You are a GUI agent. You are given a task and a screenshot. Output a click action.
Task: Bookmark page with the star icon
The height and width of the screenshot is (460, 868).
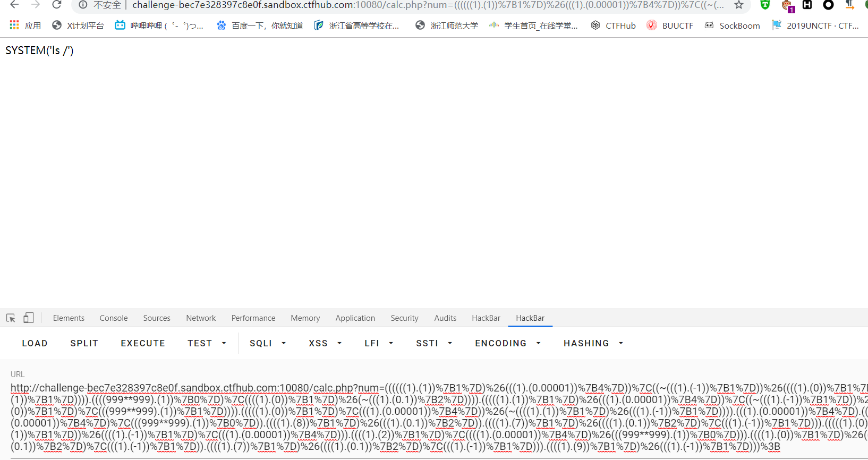point(738,5)
